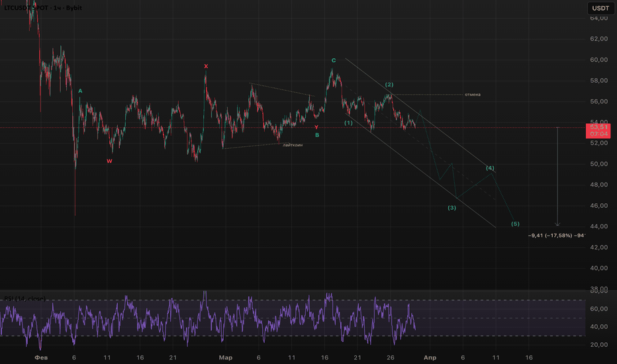
Task: Select the red wave label Y
Action: tap(316, 127)
